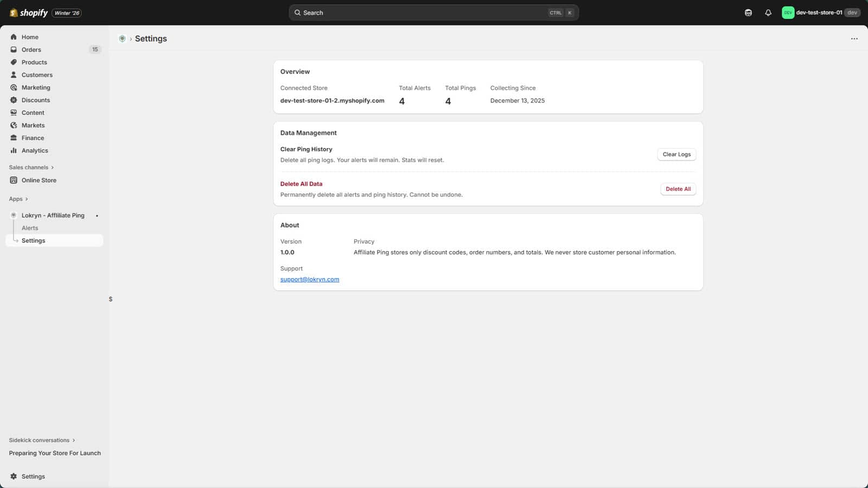Image resolution: width=868 pixels, height=488 pixels.
Task: Toggle the app status dot next to Lokryn
Action: tap(96, 215)
